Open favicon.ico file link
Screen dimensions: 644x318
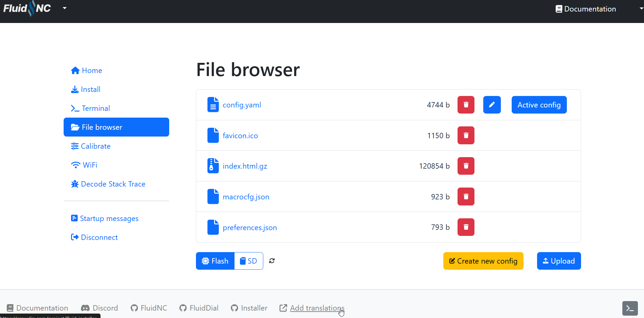[240, 136]
